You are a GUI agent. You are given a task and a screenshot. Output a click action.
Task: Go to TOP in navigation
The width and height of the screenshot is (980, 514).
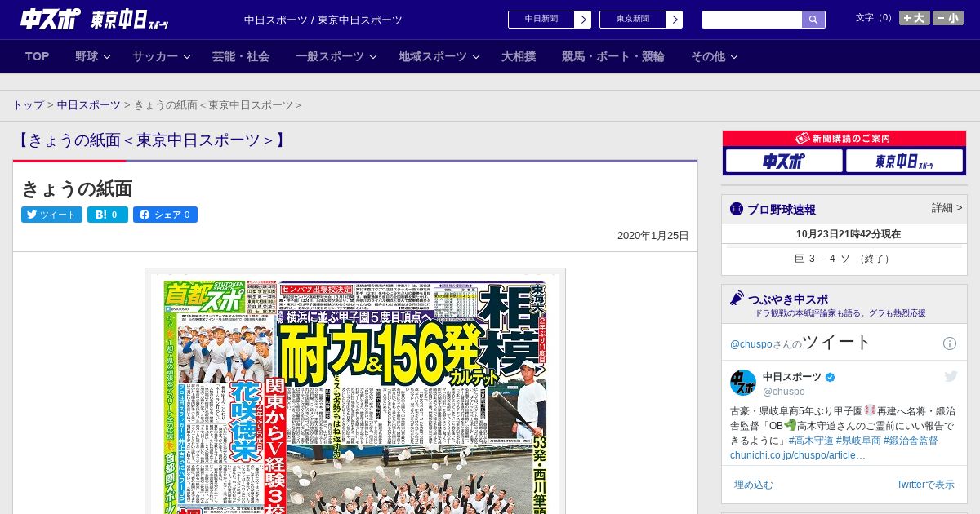tap(38, 56)
